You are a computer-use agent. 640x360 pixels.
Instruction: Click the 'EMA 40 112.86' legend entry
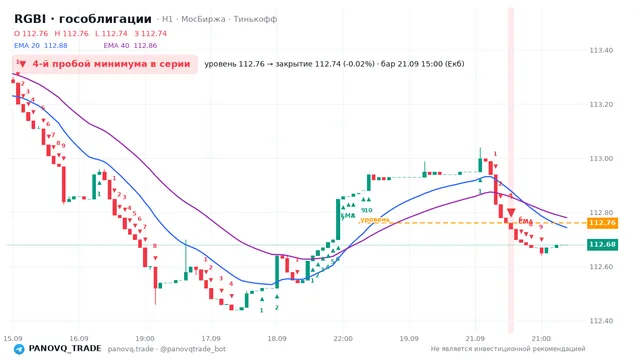click(x=130, y=46)
